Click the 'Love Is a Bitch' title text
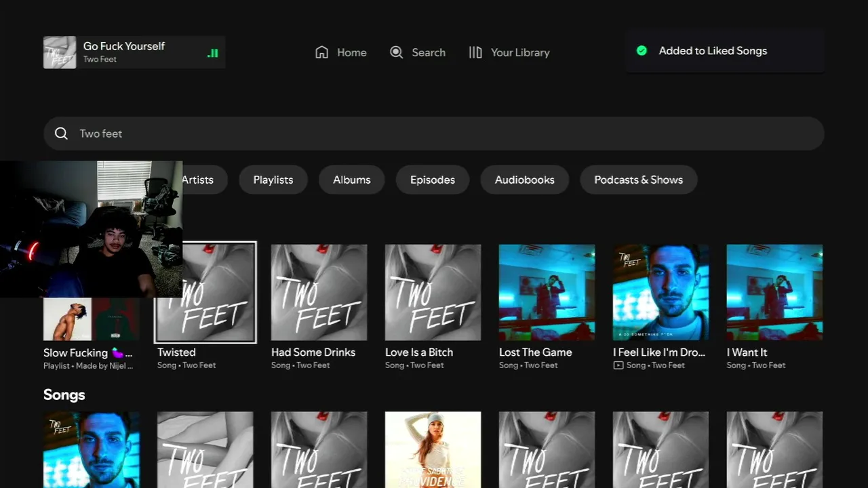Viewport: 868px width, 488px height. click(x=419, y=352)
